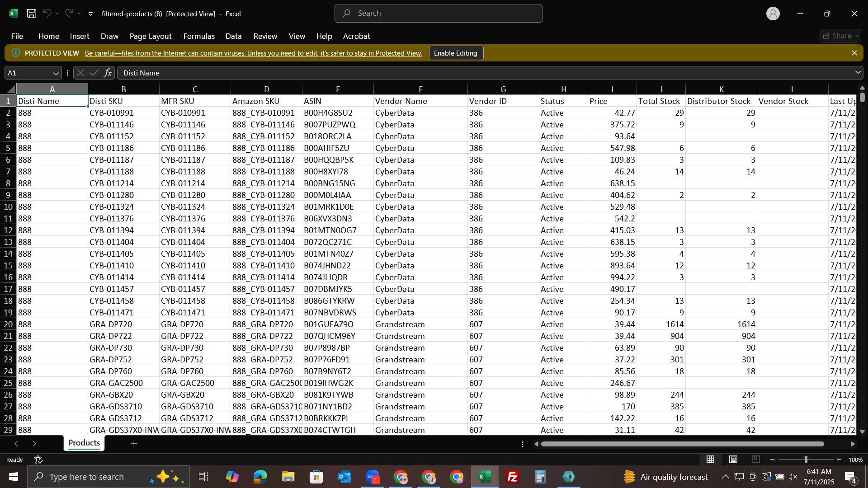The height and width of the screenshot is (488, 868).
Task: Click the Redo arrow icon
Action: point(69,14)
